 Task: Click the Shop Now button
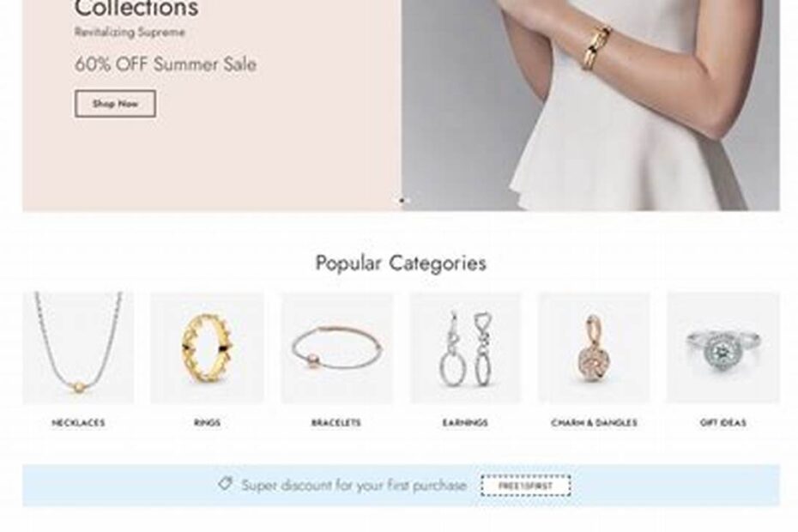tap(116, 104)
